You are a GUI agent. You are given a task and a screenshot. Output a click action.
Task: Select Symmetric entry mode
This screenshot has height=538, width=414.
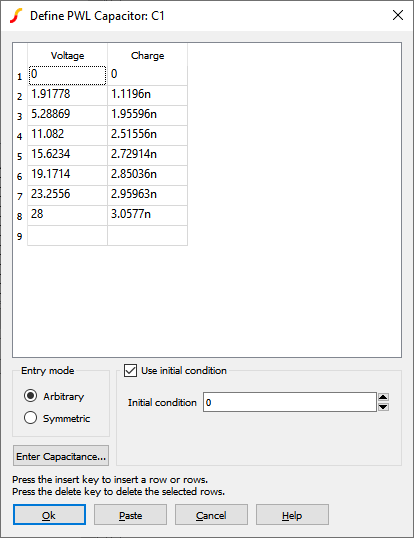pyautogui.click(x=31, y=418)
